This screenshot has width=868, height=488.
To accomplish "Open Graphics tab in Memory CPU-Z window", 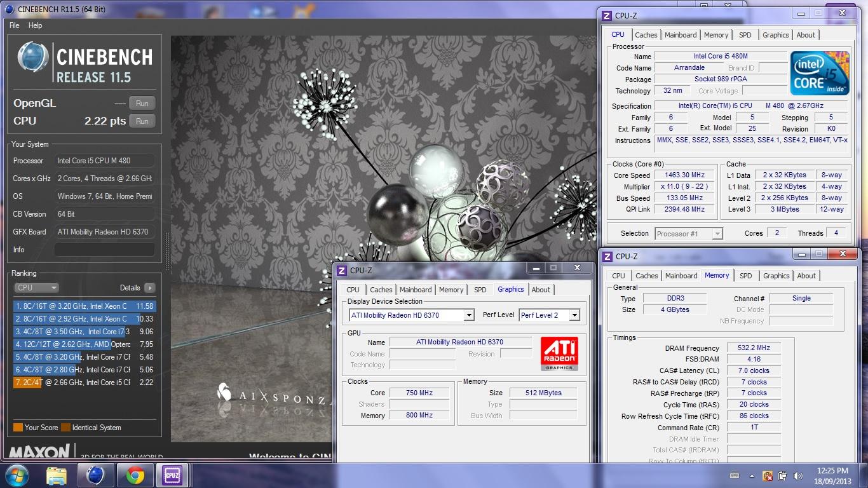I will coord(776,276).
